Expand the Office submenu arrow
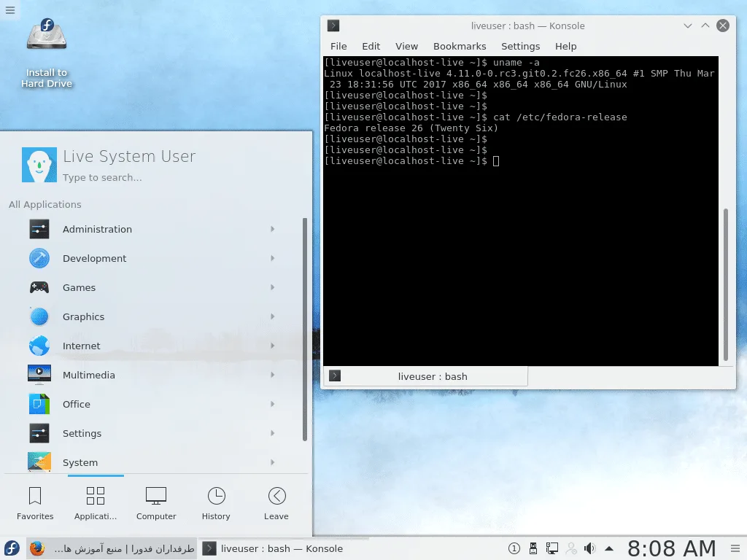 273,404
